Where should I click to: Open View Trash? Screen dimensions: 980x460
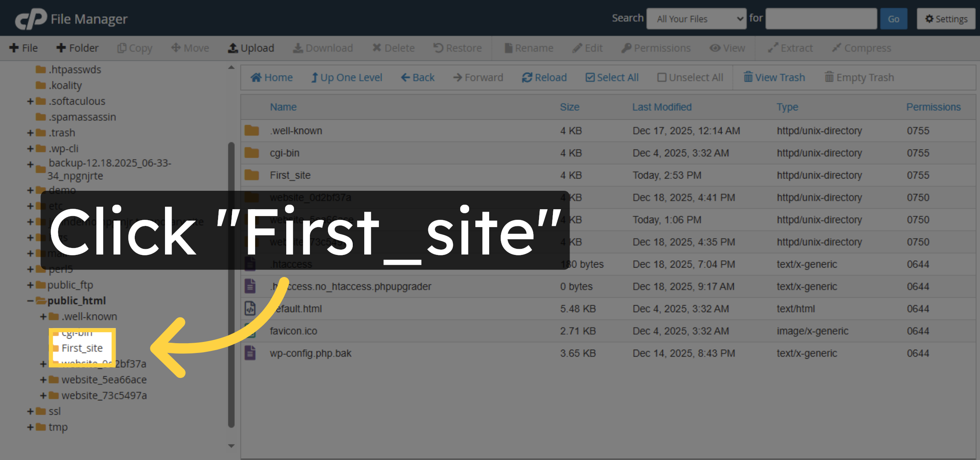774,77
